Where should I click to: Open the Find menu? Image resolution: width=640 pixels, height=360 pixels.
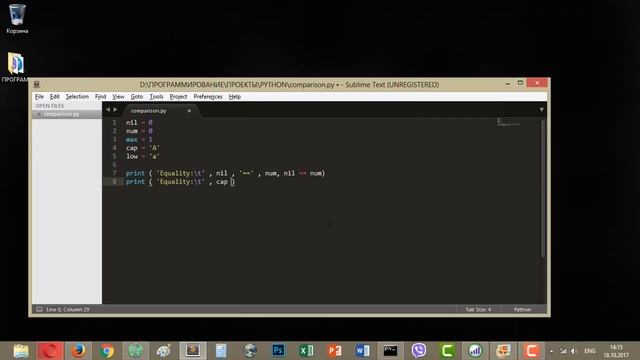tap(100, 97)
